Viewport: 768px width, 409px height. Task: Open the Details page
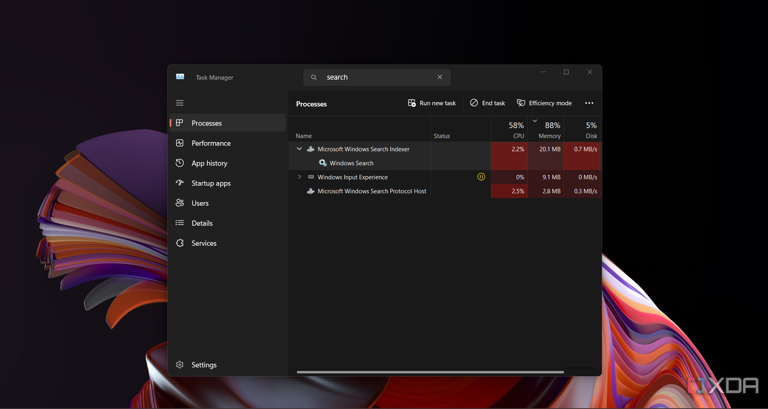pos(228,223)
